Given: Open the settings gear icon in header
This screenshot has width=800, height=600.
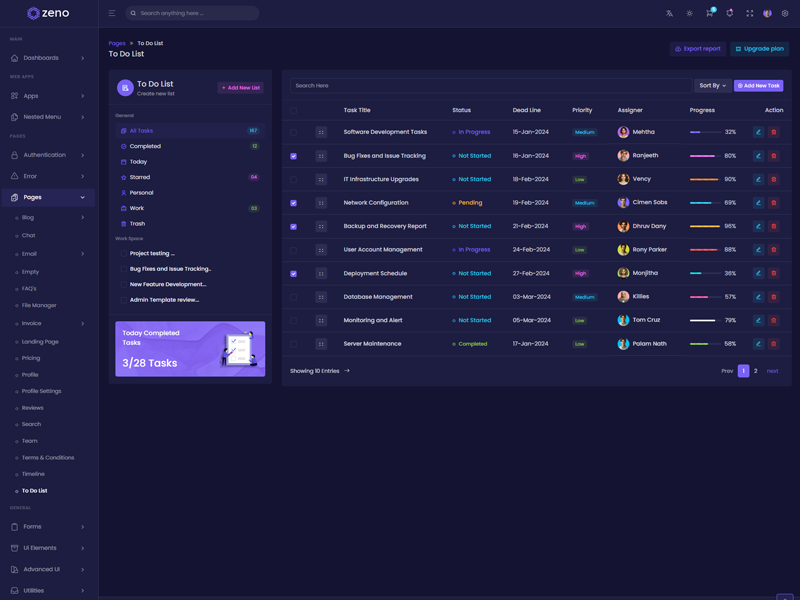Looking at the screenshot, I should (x=785, y=13).
